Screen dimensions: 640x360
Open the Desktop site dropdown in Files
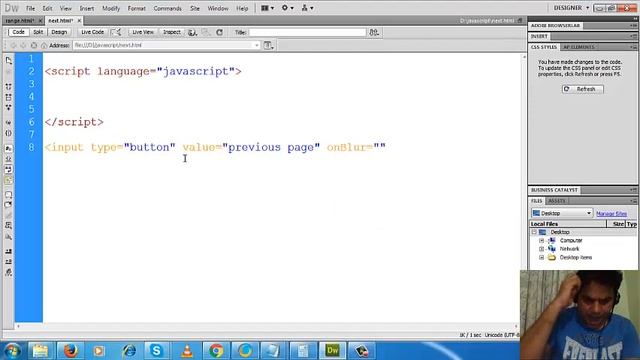(x=562, y=213)
